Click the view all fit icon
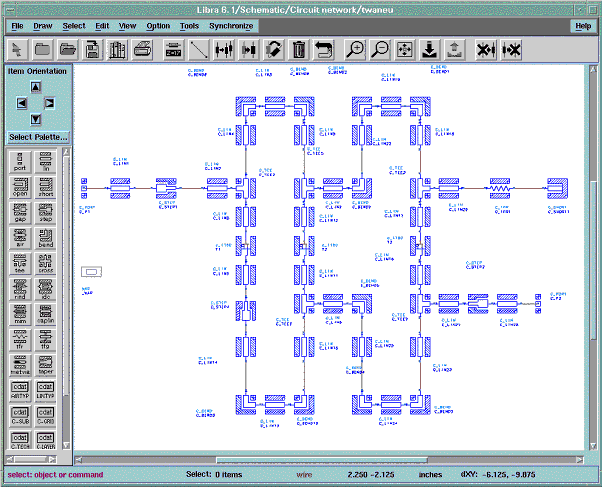This screenshot has width=602, height=487. coord(405,50)
